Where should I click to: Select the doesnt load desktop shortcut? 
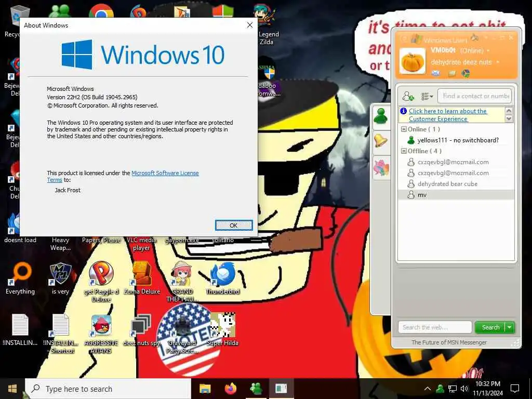pos(20,228)
